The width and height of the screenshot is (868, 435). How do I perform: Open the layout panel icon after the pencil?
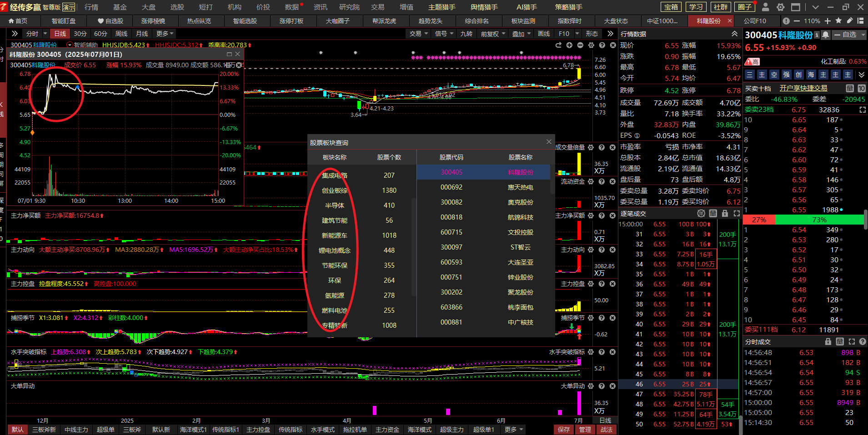point(860,21)
